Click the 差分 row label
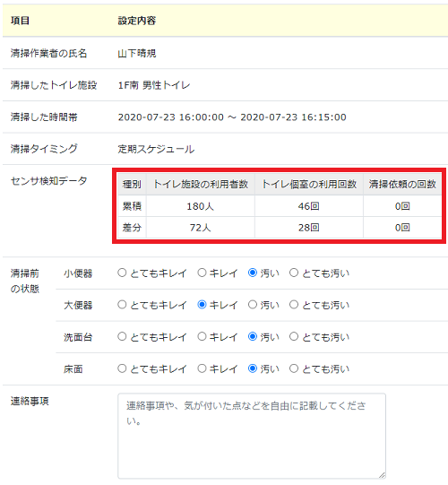 pyautogui.click(x=132, y=228)
